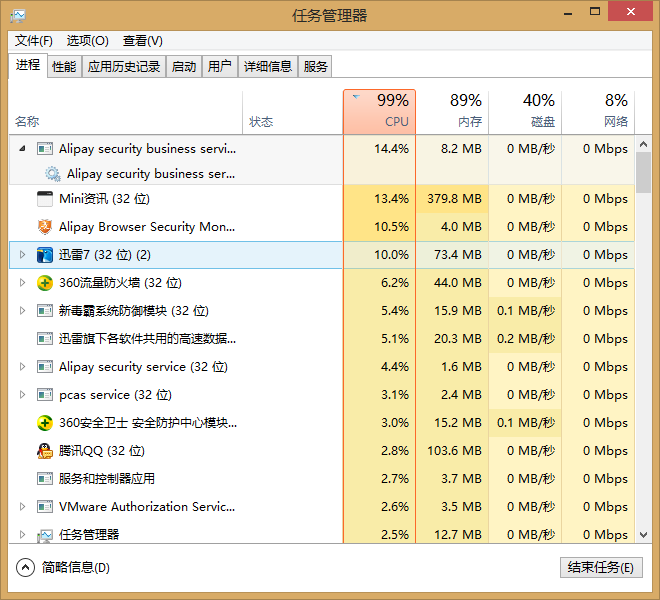Switch to the 性能 tab
Screen dimensions: 660x600
(64, 67)
